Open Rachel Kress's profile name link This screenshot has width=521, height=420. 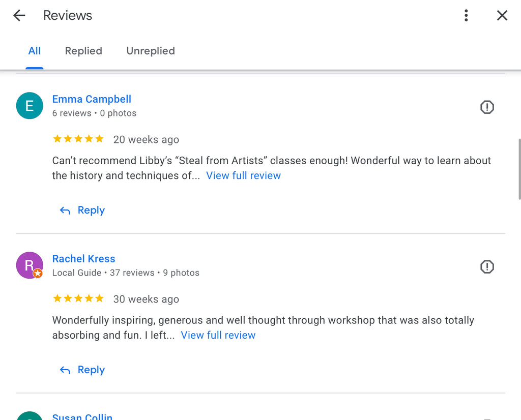click(83, 259)
